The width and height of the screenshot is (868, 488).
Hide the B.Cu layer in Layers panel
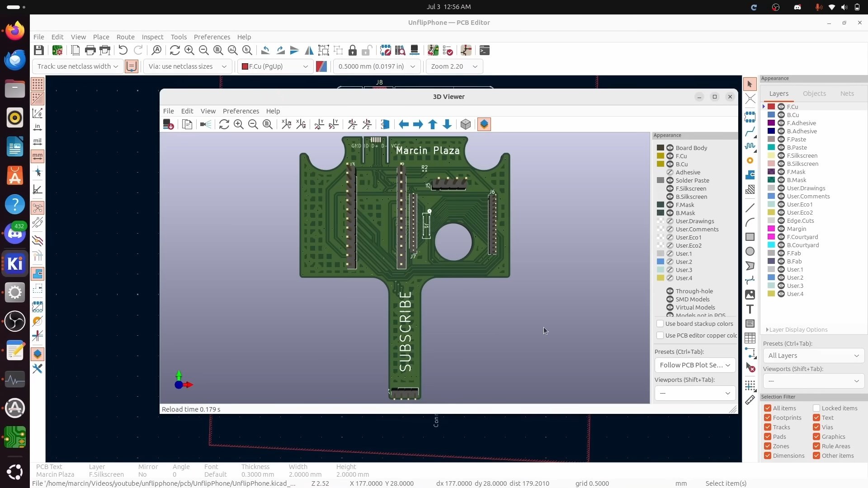coord(781,115)
